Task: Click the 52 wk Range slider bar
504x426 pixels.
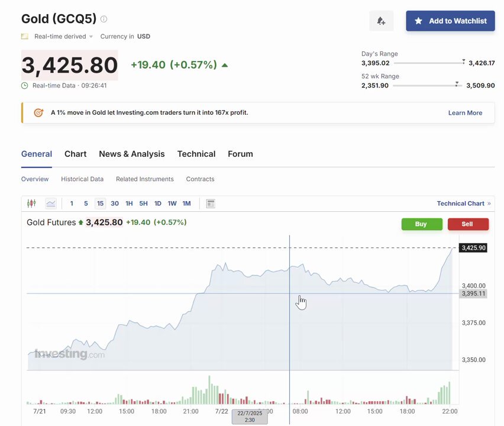Action: point(427,86)
